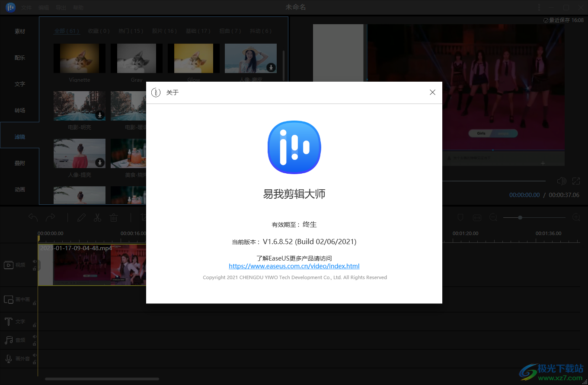Screen dimensions: 588x385
Task: Switch to the 滤镜 filters sidebar tab
Action: point(20,137)
